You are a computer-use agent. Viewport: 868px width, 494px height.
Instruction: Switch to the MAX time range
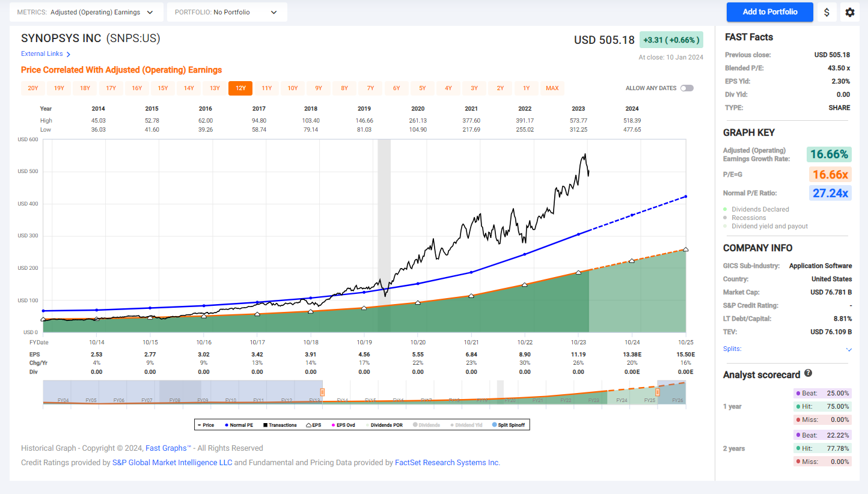tap(552, 88)
